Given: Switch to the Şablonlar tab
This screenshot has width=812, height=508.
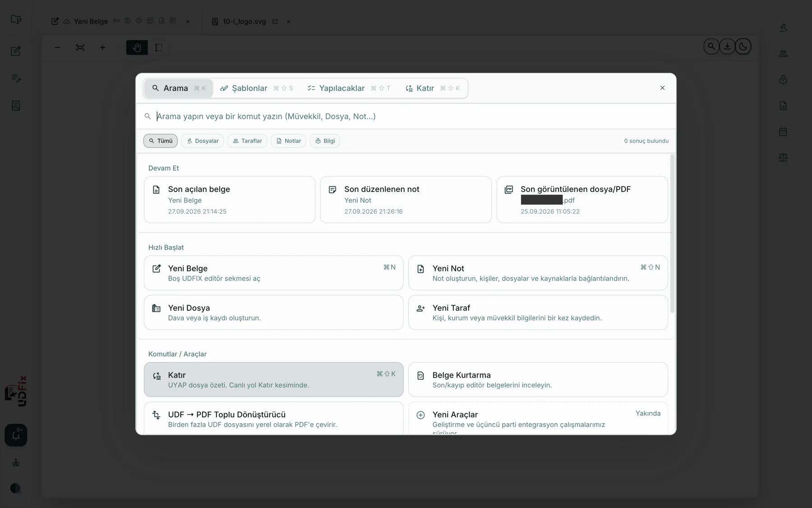Looking at the screenshot, I should click(x=256, y=88).
